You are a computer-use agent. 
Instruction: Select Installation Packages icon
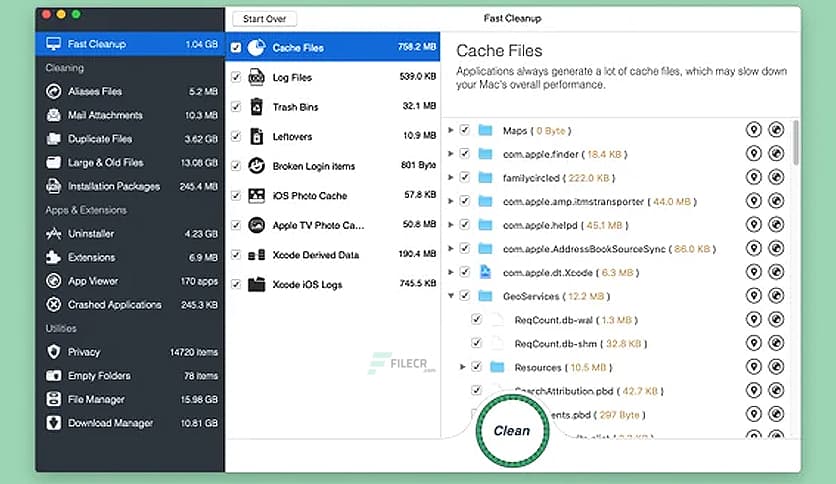[53, 186]
